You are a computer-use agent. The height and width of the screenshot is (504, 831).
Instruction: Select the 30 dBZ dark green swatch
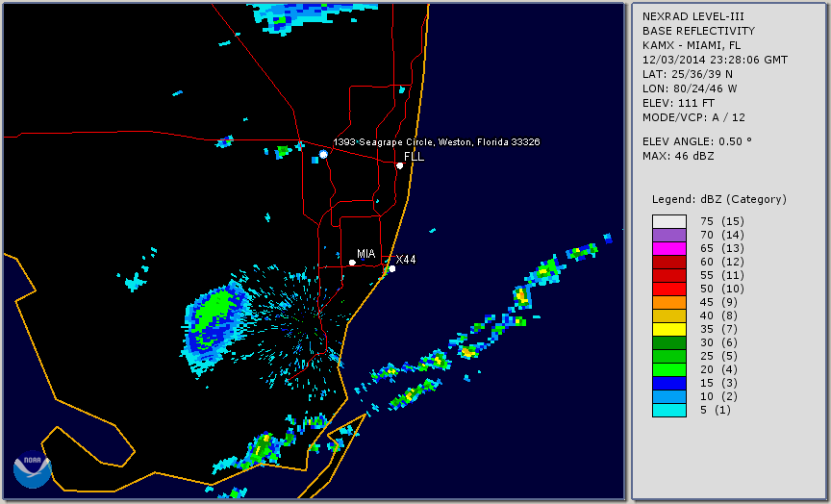669,342
